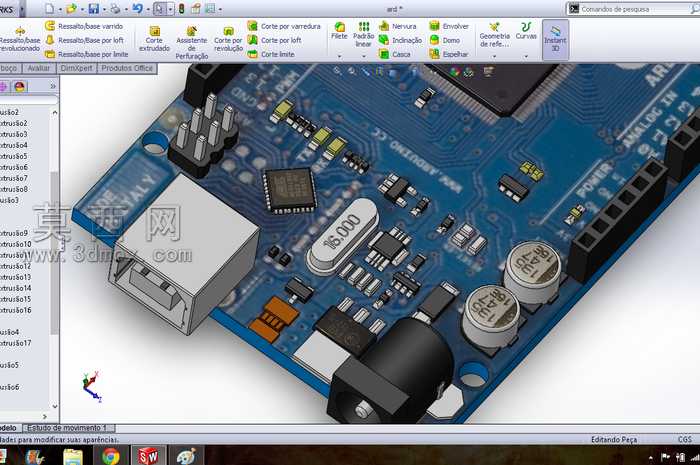Choose the Padrão linear tool
The height and width of the screenshot is (465, 700).
[363, 35]
